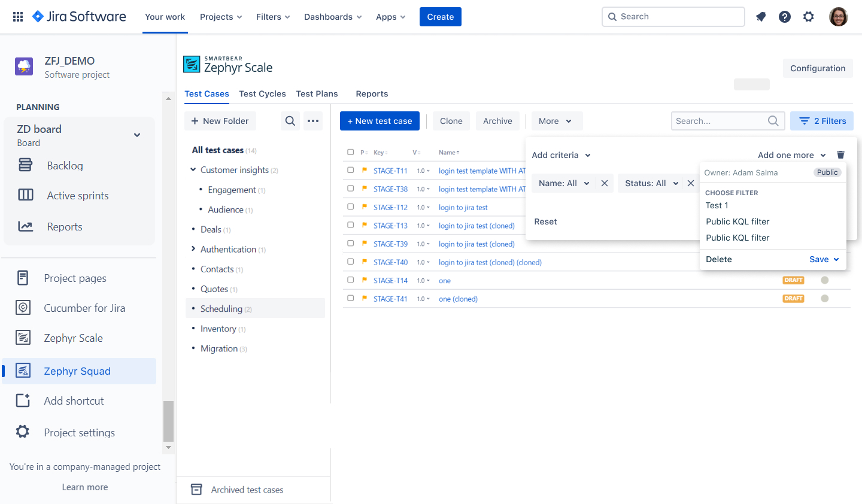Open the Add criteria dropdown
Screen dimensions: 862x504
561,155
